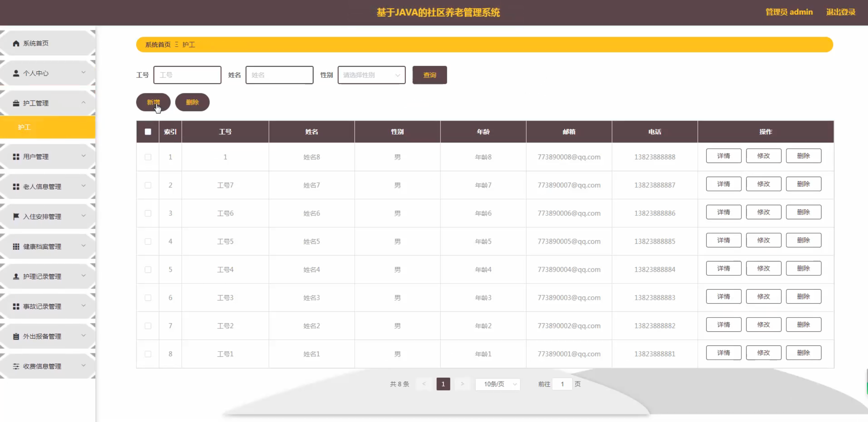The image size is (868, 422).
Task: Open 健康档案管理 sidebar menu
Action: [48, 246]
